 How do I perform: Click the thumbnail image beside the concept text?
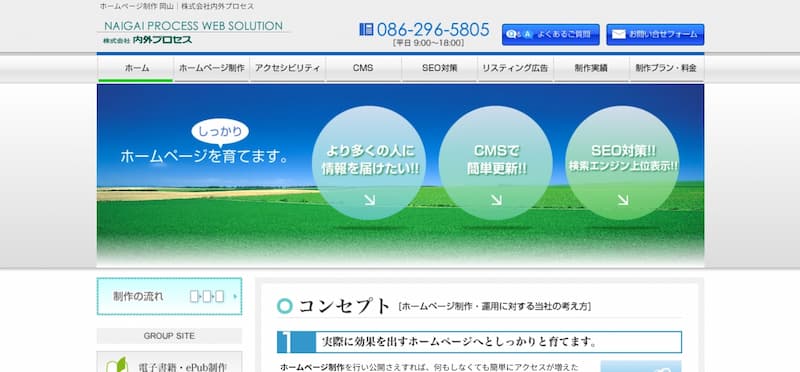tap(641, 366)
